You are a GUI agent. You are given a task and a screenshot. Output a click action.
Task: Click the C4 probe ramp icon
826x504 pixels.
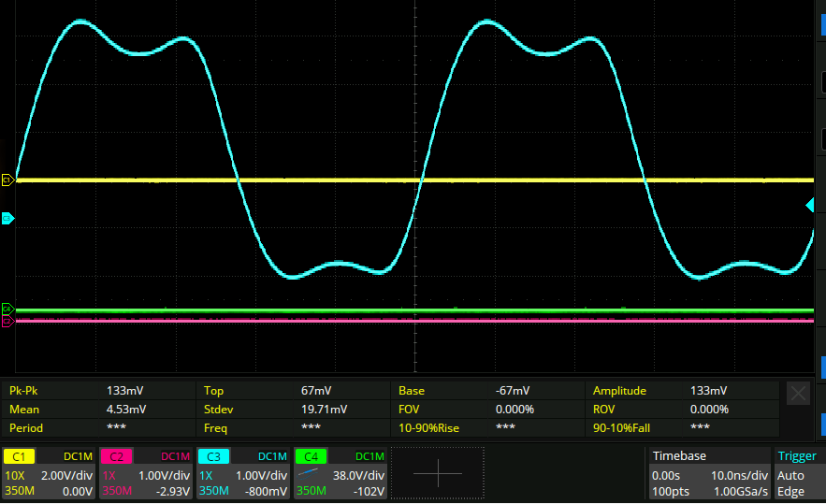[x=308, y=474]
